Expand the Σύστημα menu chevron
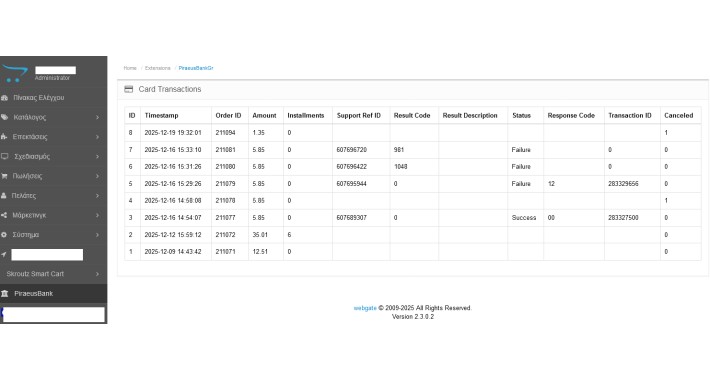Screen dimensions: 710x380 click(x=97, y=235)
